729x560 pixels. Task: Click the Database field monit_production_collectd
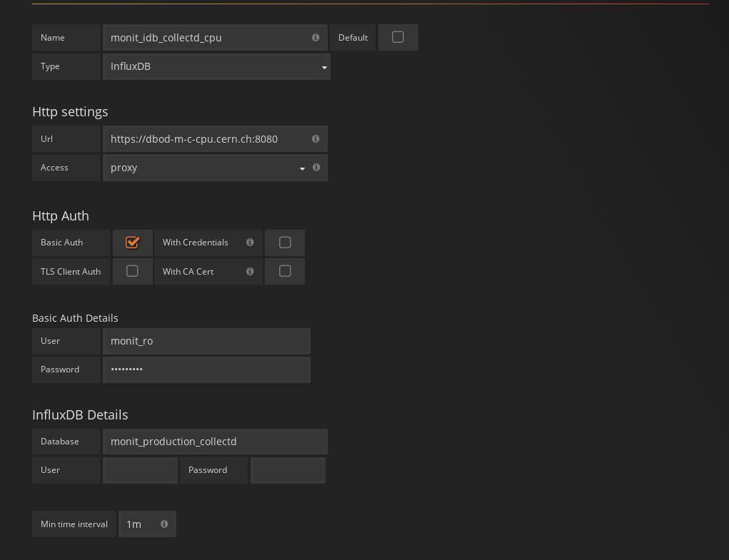coord(215,442)
